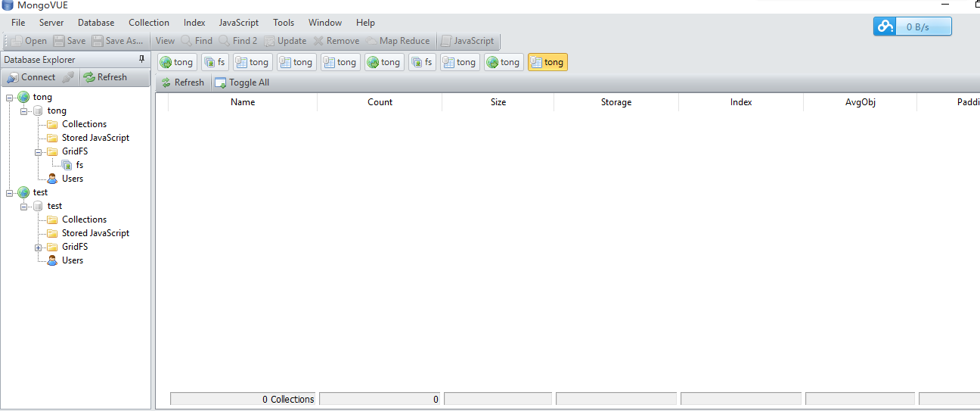Collapse the test server tree node
This screenshot has height=411, width=980.
(9, 193)
